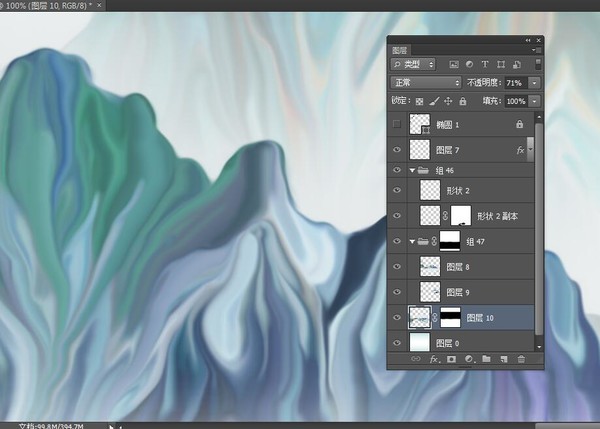
Task: Collapse the 组 46 group triangle
Action: click(x=412, y=170)
